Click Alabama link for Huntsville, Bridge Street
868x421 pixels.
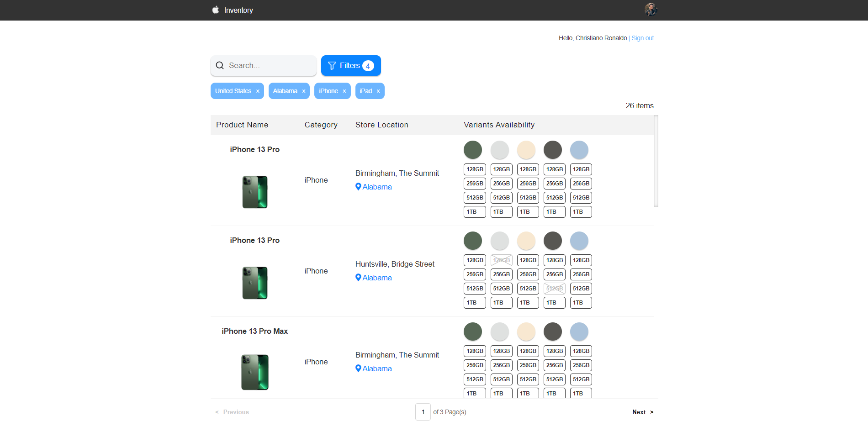[377, 278]
